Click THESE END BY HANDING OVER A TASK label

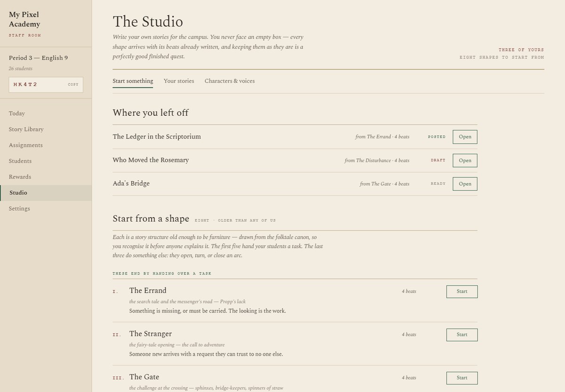162,273
